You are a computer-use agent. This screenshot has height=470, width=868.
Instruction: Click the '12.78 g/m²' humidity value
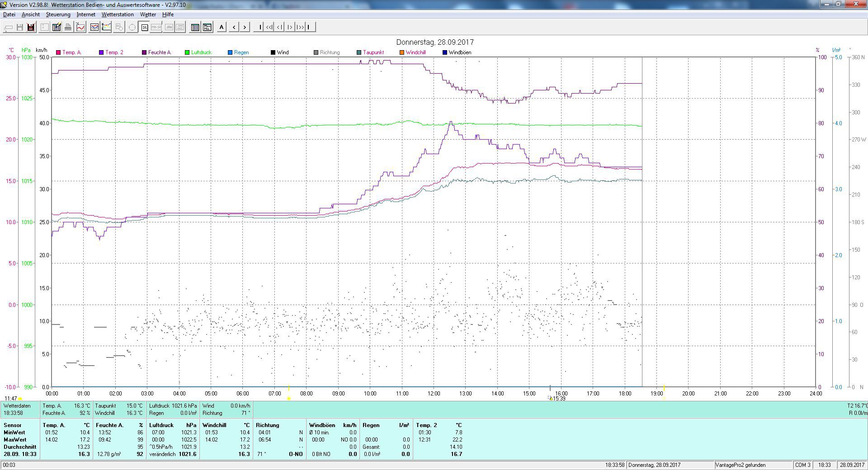pyautogui.click(x=109, y=454)
